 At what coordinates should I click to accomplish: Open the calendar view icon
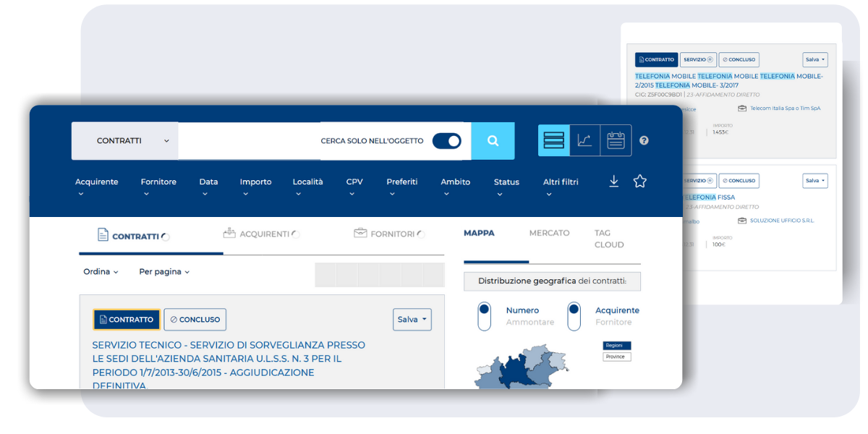[x=616, y=140]
